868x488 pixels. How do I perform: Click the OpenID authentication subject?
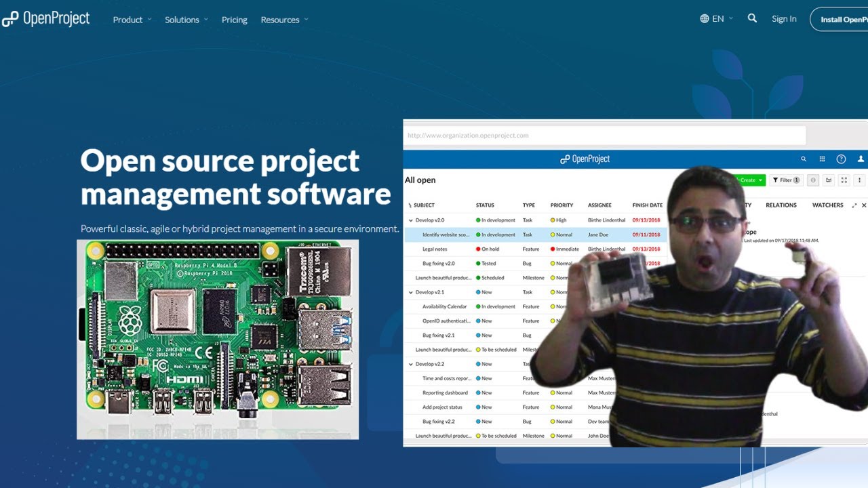click(x=446, y=321)
